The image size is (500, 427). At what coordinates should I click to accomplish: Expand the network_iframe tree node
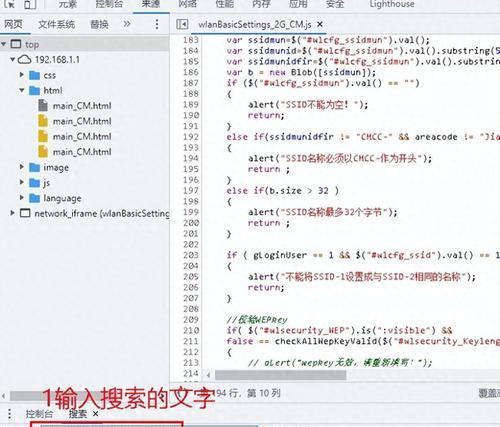click(12, 213)
